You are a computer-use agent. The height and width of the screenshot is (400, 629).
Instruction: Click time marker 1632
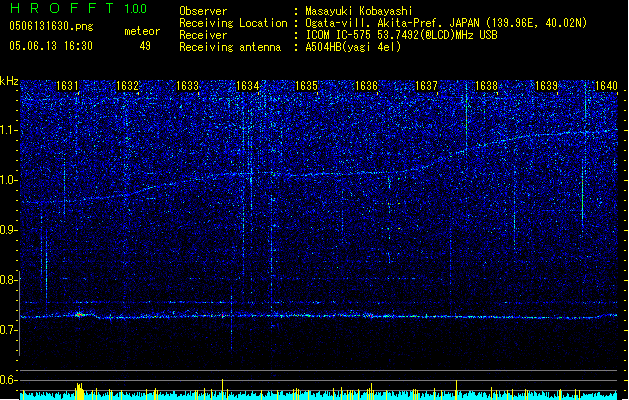127,86
